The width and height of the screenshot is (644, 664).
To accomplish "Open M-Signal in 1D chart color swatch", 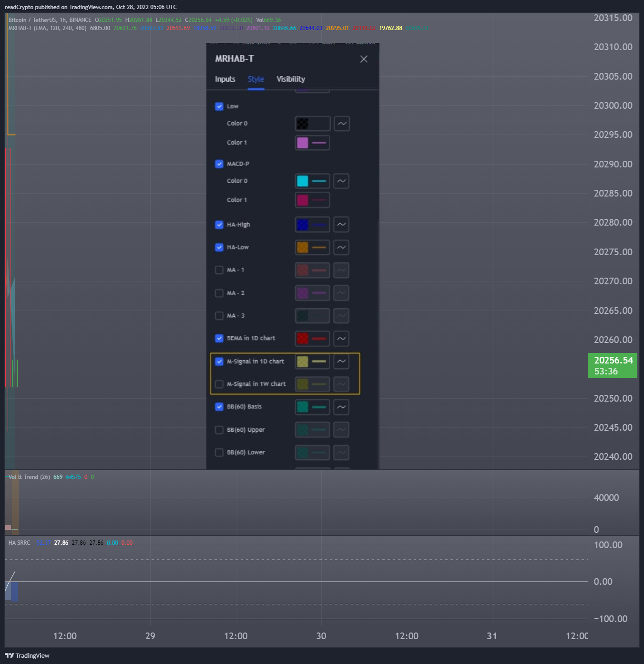I will pyautogui.click(x=313, y=361).
